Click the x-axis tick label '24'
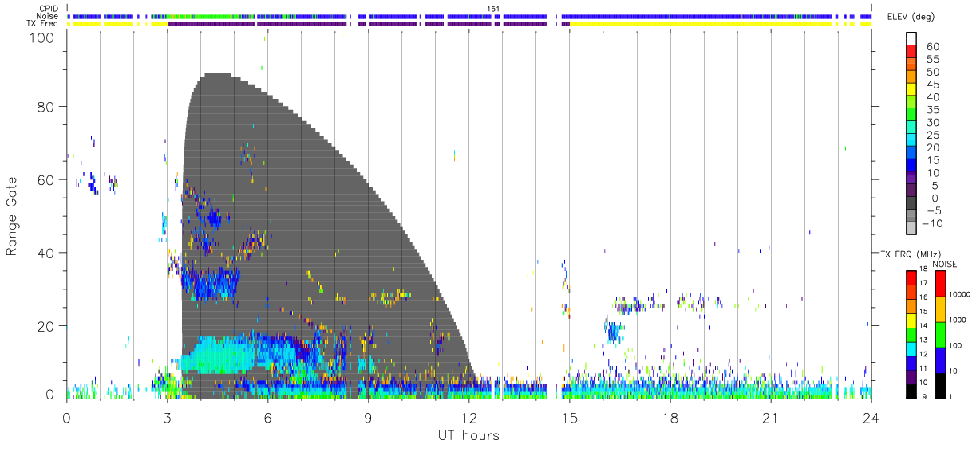The width and height of the screenshot is (980, 452). tap(871, 418)
